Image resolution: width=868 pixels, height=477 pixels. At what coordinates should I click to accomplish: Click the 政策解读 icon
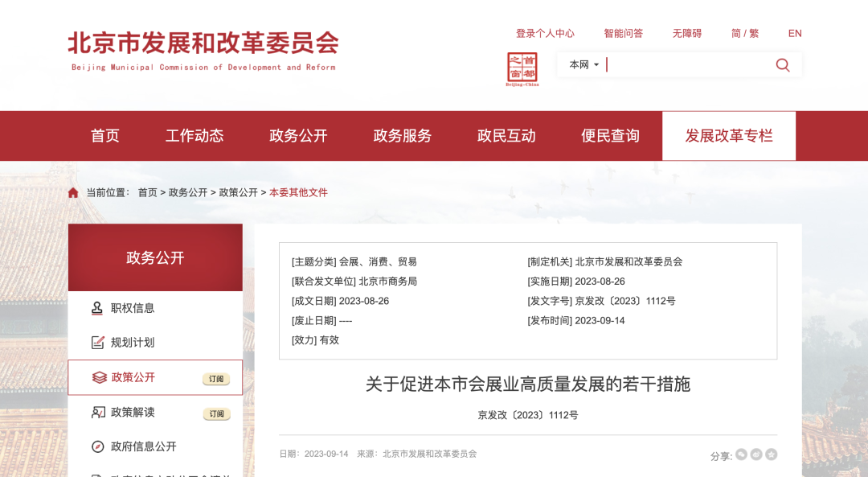coord(98,412)
